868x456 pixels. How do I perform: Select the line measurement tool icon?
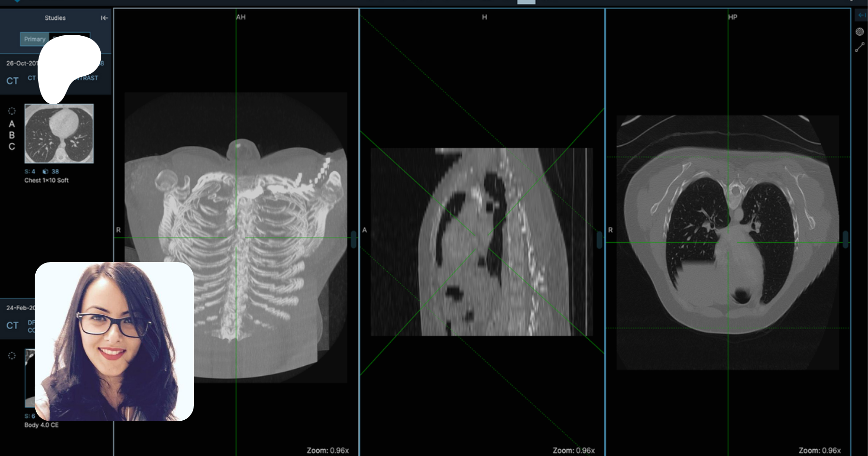click(859, 47)
